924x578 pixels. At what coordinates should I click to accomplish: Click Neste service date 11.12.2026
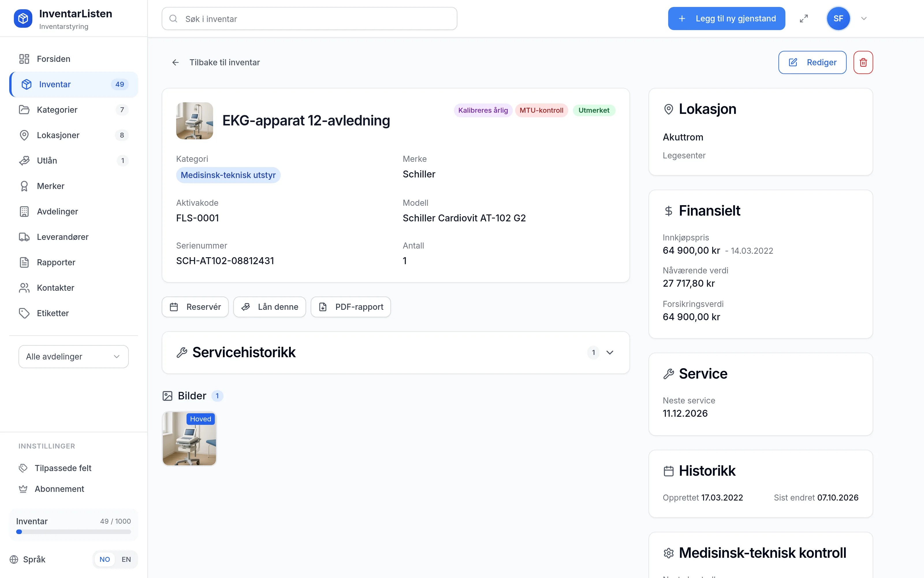coord(685,413)
